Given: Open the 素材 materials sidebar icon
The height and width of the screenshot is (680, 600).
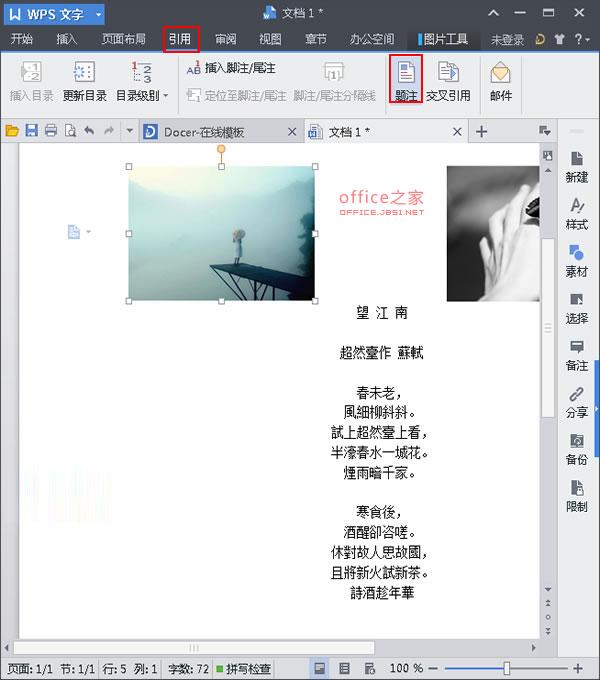Looking at the screenshot, I should point(576,260).
